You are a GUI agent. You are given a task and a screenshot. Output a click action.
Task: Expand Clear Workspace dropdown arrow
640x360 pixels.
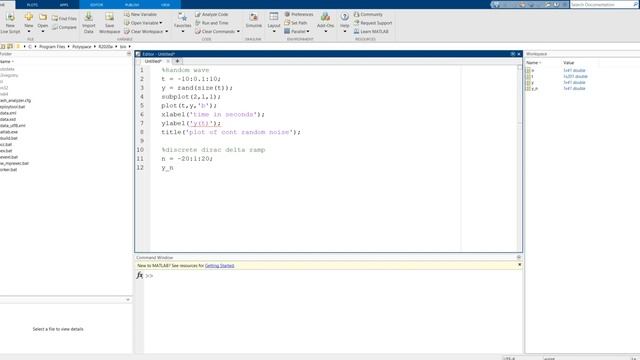pos(167,31)
